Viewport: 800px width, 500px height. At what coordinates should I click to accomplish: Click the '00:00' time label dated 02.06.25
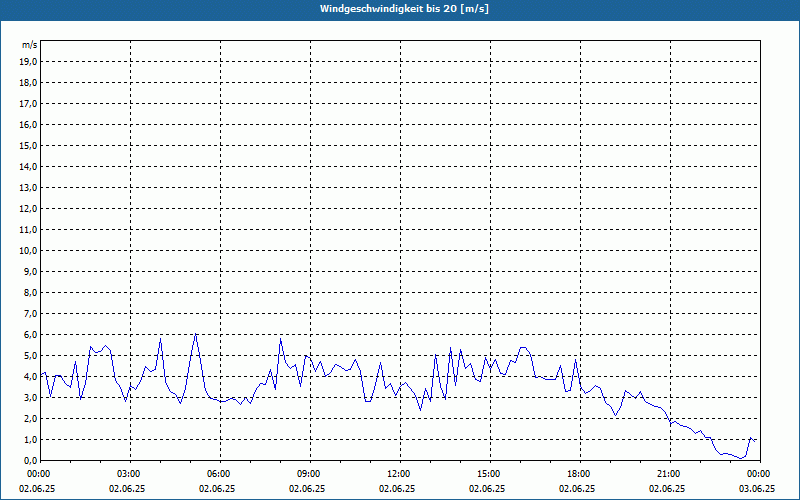[x=38, y=474]
